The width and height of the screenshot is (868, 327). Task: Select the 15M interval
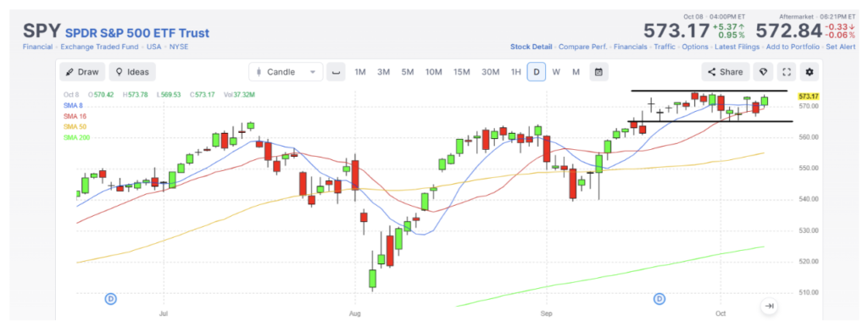(x=462, y=72)
